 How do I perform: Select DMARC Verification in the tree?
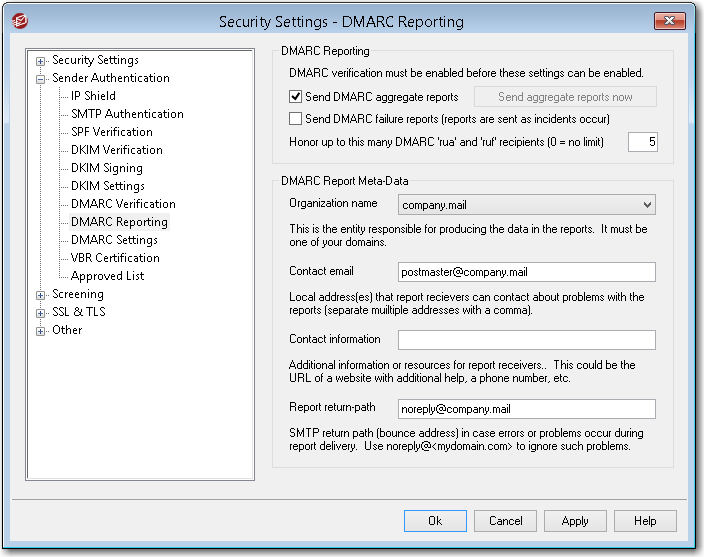click(x=123, y=204)
